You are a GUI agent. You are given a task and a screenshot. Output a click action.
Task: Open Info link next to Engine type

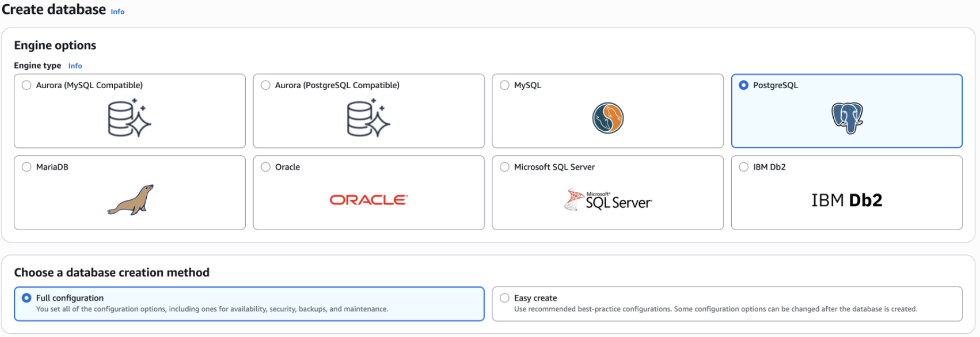[x=75, y=66]
